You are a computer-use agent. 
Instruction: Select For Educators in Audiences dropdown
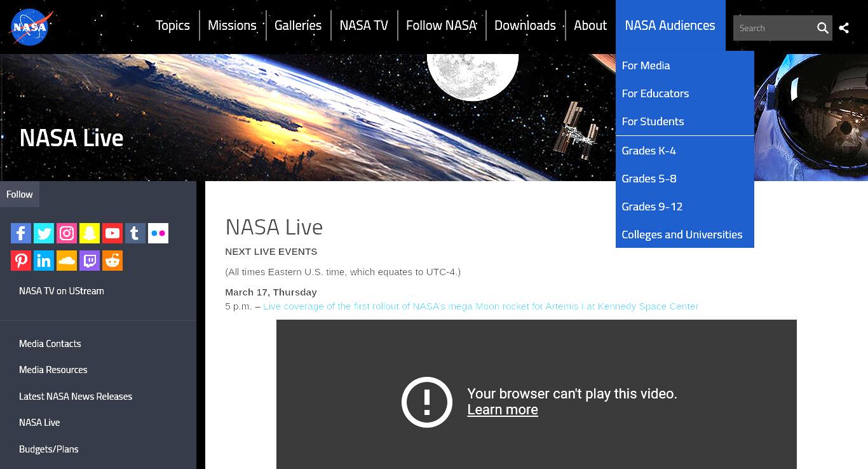685,93
